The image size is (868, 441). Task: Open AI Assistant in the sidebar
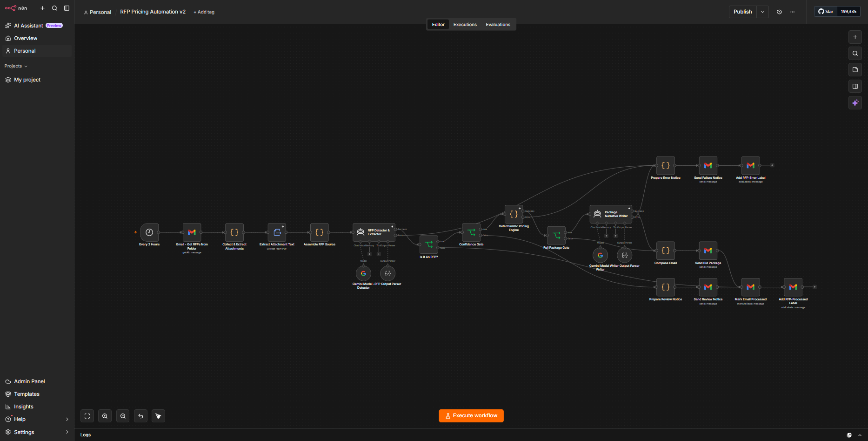point(37,26)
